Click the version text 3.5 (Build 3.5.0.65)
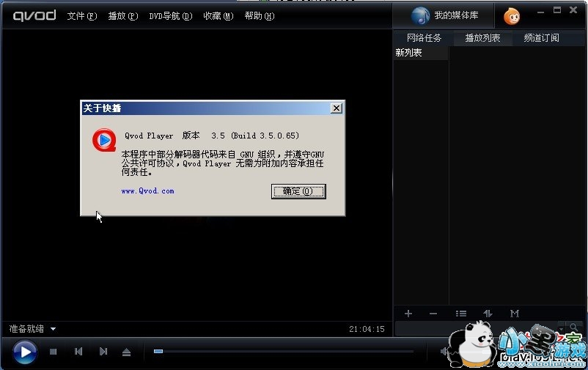The width and height of the screenshot is (588, 370). pyautogui.click(x=255, y=136)
